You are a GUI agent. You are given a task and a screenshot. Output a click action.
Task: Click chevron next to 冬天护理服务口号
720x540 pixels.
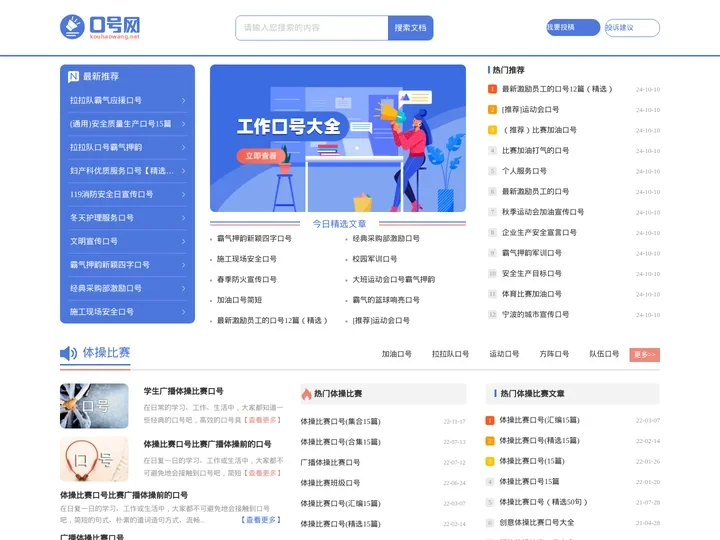(183, 218)
